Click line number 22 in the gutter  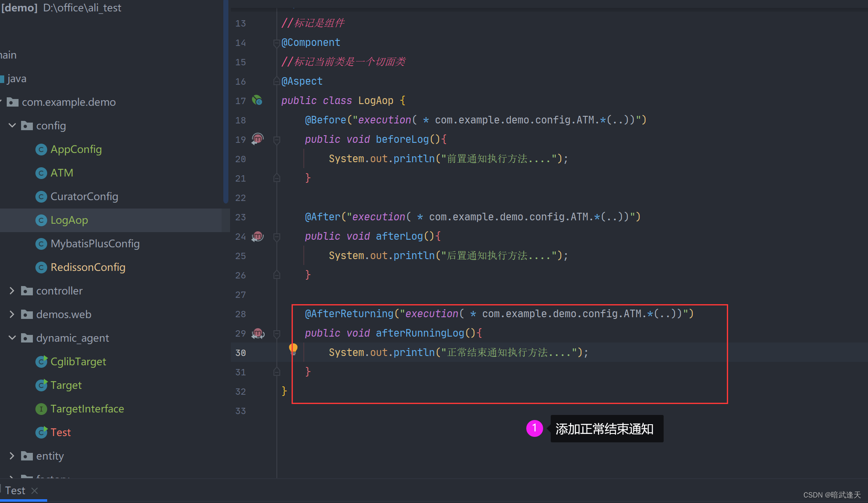click(x=241, y=198)
